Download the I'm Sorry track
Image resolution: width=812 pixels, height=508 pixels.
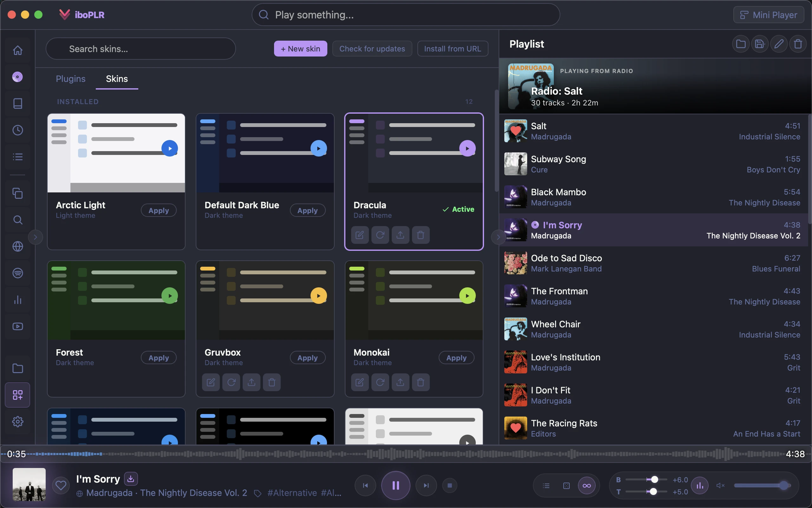[x=131, y=479]
